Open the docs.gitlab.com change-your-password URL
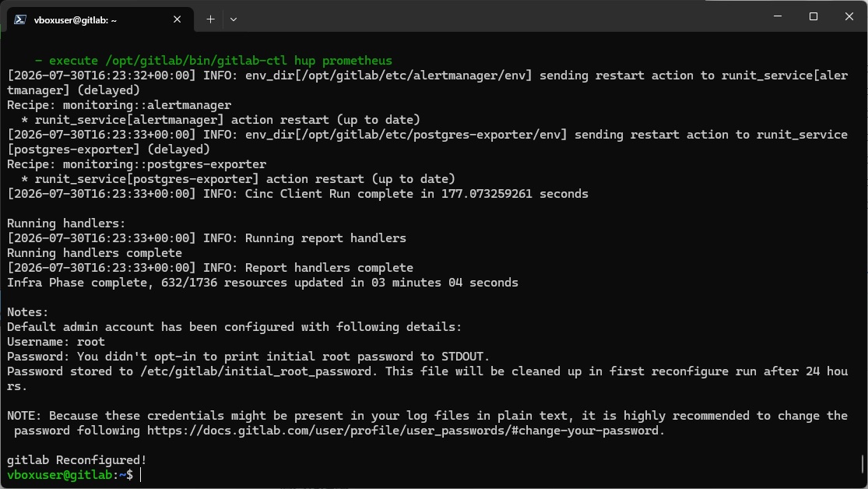The width and height of the screenshot is (868, 489). (x=406, y=431)
